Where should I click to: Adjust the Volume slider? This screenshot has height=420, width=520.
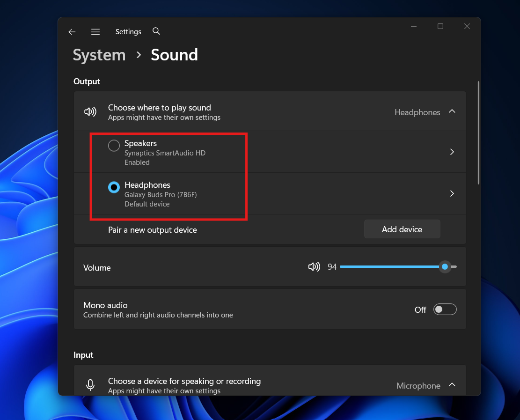(x=444, y=266)
